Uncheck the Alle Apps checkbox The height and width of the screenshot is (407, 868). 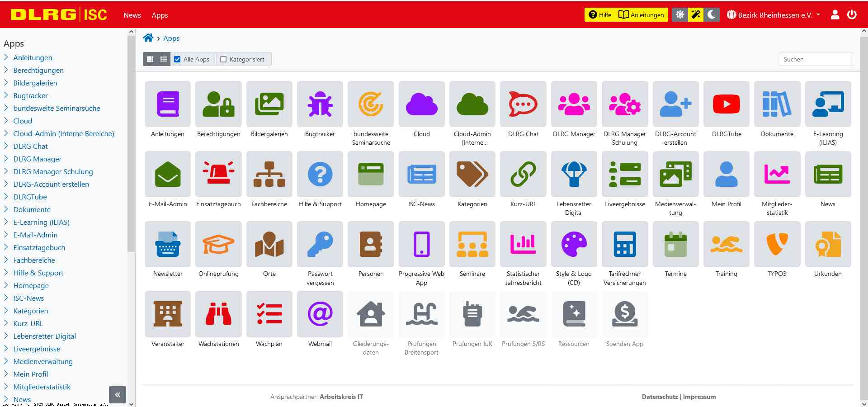pyautogui.click(x=178, y=59)
